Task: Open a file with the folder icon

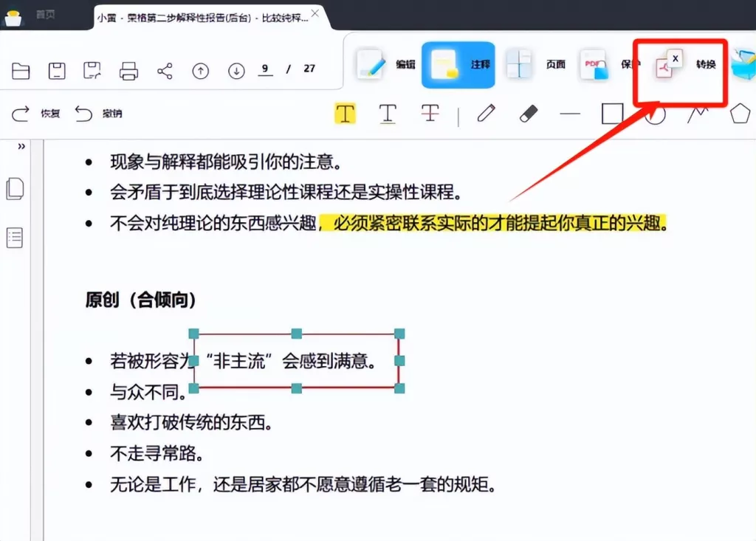Action: coord(21,71)
